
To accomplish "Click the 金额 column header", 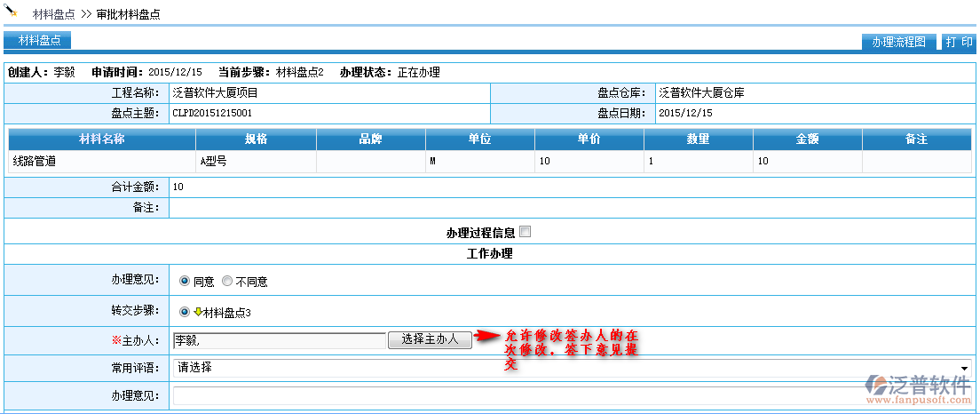I will click(x=807, y=139).
